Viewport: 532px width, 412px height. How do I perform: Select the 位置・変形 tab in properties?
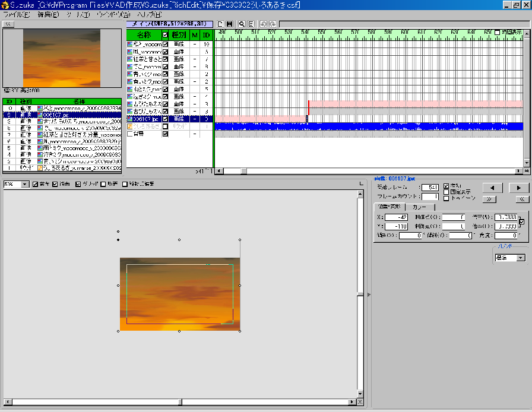tap(389, 207)
